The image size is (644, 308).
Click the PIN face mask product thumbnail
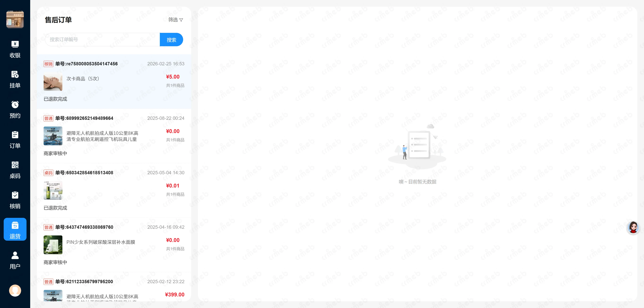point(53,245)
